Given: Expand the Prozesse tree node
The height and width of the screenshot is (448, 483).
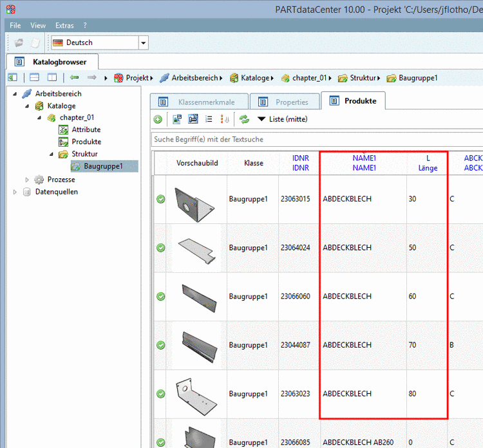Looking at the screenshot, I should point(27,180).
